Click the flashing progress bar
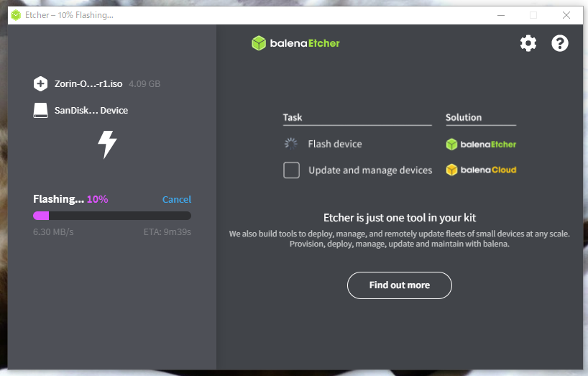Image resolution: width=588 pixels, height=376 pixels. coord(112,216)
